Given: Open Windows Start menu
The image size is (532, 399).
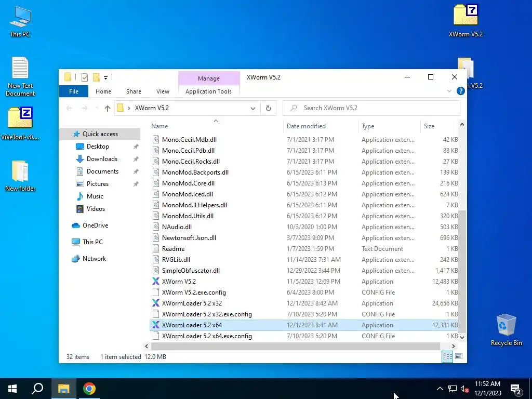Looking at the screenshot, I should point(12,389).
